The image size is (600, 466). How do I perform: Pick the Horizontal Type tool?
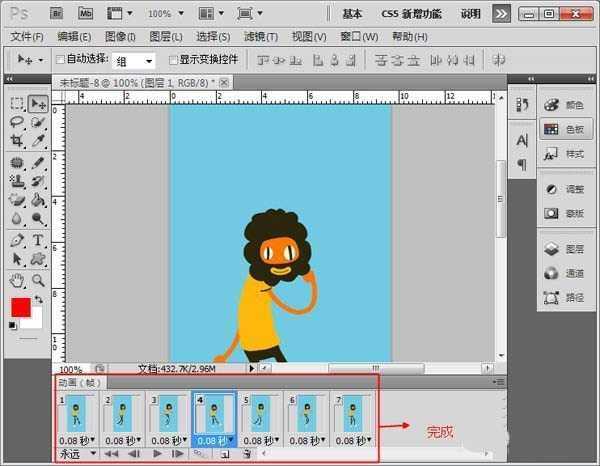pos(38,240)
